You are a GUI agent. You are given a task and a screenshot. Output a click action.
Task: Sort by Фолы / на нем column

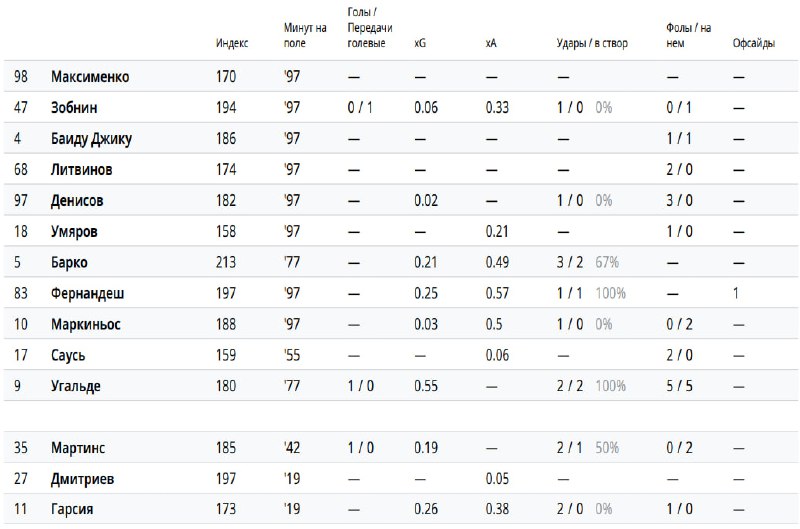[x=688, y=36]
